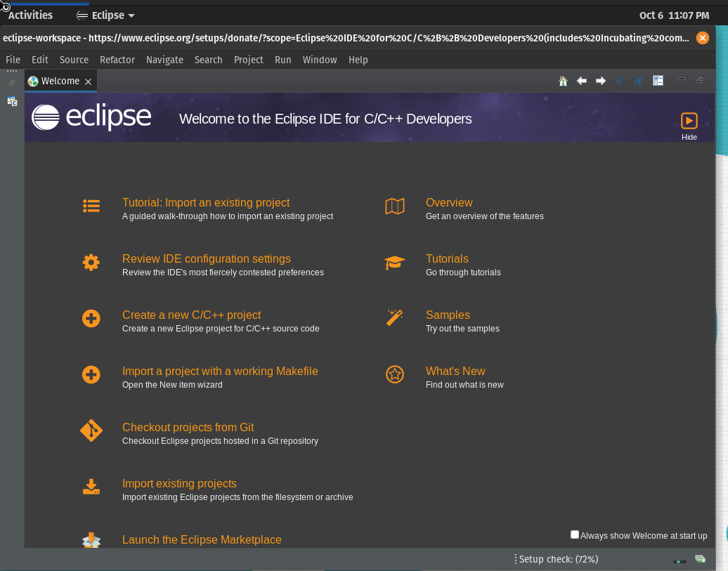Open the Activities overview
Image resolution: width=728 pixels, height=571 pixels.
point(30,15)
